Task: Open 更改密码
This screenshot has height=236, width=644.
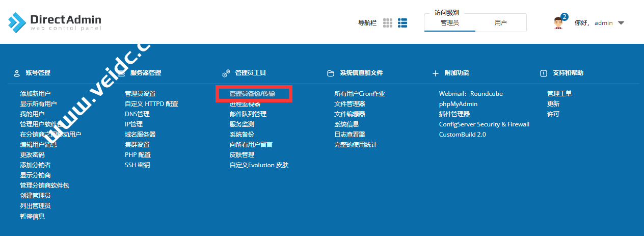Action: click(32, 155)
